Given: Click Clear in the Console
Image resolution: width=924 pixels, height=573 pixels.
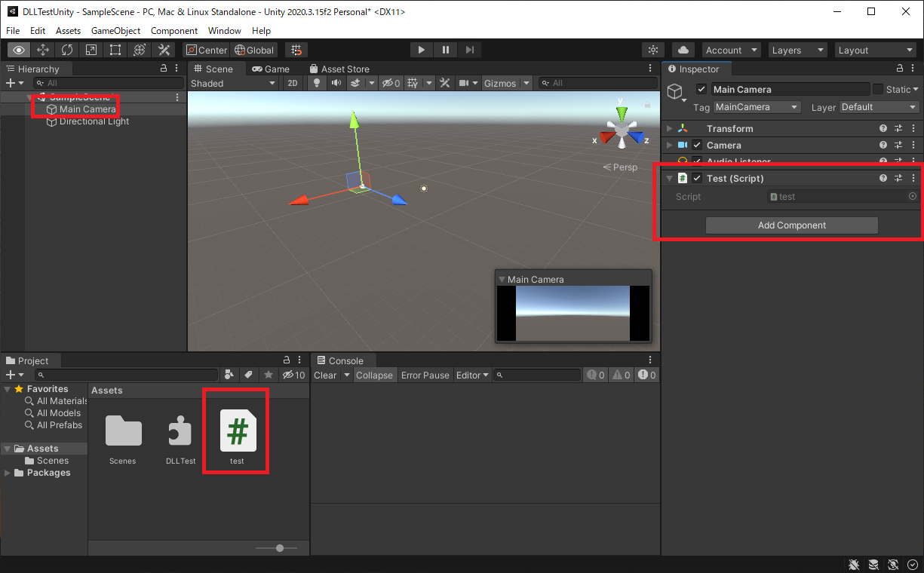Looking at the screenshot, I should click(325, 375).
